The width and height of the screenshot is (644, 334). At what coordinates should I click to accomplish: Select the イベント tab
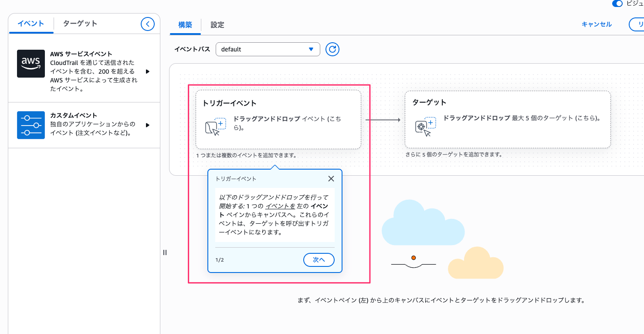click(31, 24)
